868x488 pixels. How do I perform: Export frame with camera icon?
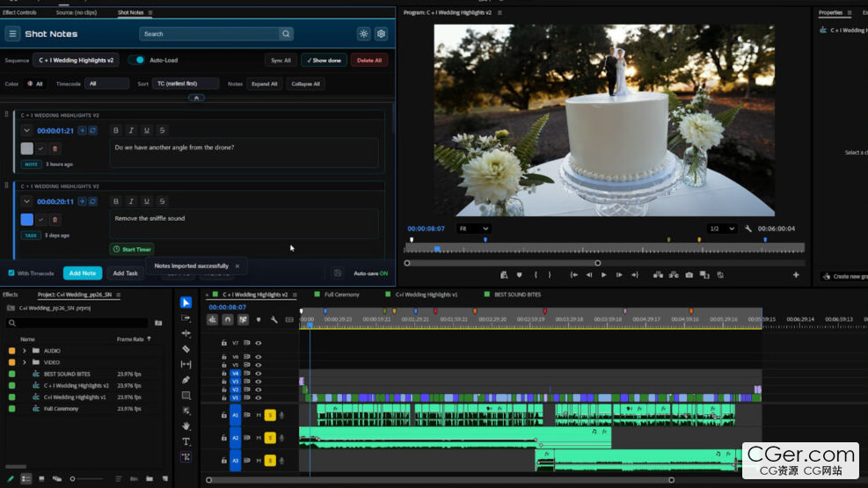coord(689,275)
